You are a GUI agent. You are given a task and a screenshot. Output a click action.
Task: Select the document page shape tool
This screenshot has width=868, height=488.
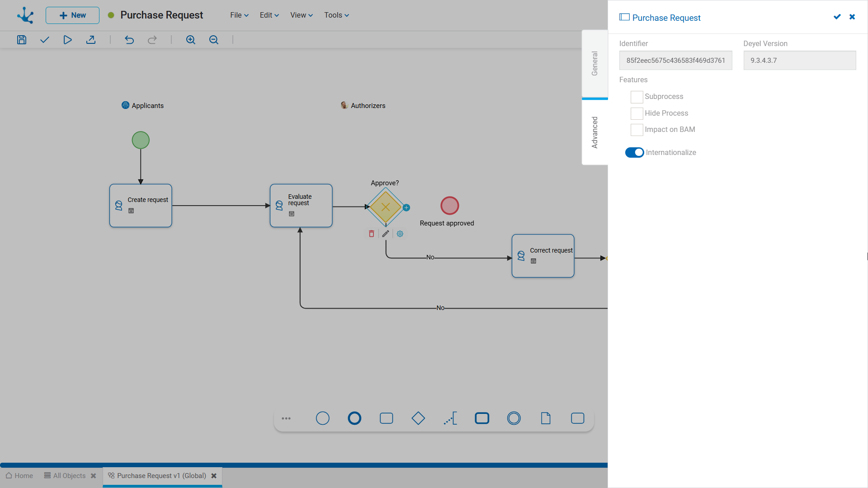click(546, 418)
